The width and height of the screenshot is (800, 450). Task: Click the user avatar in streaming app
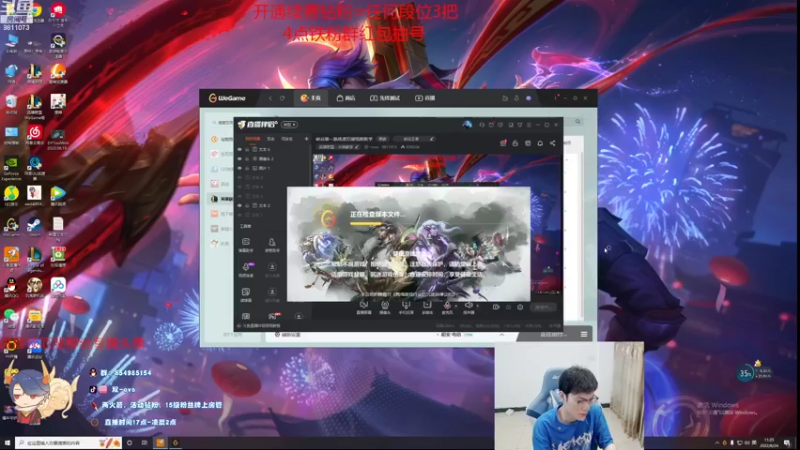click(467, 124)
